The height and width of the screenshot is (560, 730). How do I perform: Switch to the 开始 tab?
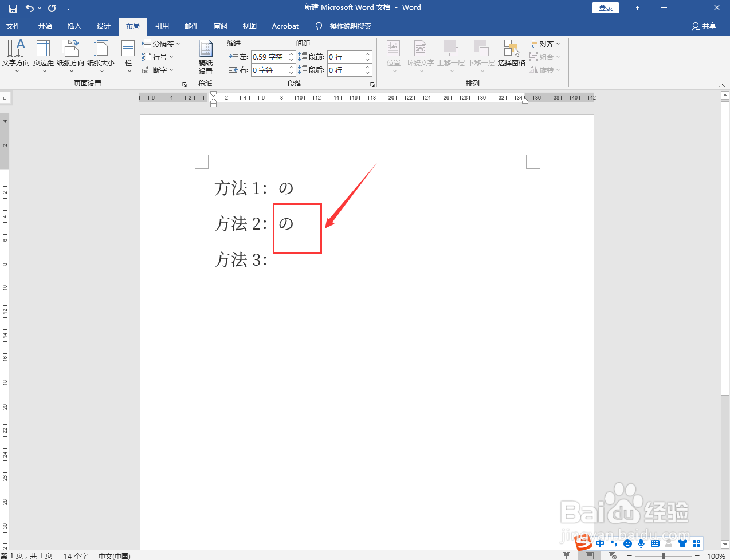tap(45, 26)
